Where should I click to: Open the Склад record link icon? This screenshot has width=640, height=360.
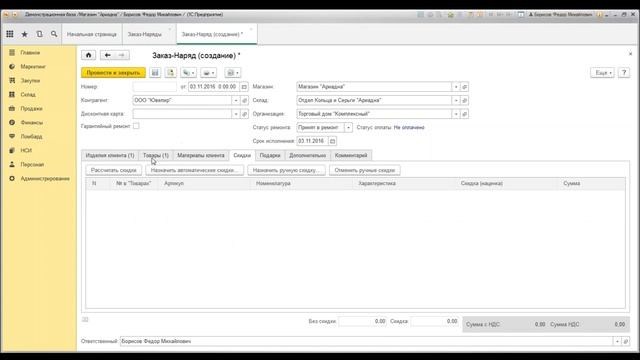[464, 100]
